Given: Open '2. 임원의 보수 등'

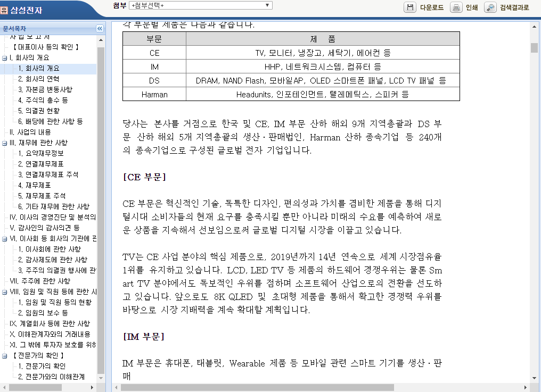Looking at the screenshot, I should coord(43,313).
